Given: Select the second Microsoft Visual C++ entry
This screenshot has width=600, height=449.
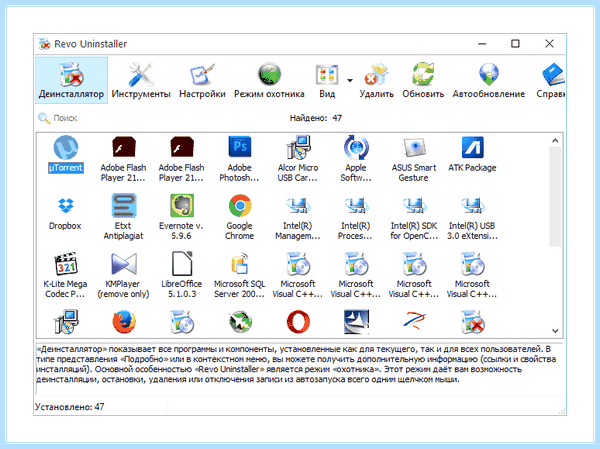Looking at the screenshot, I should click(x=356, y=276).
